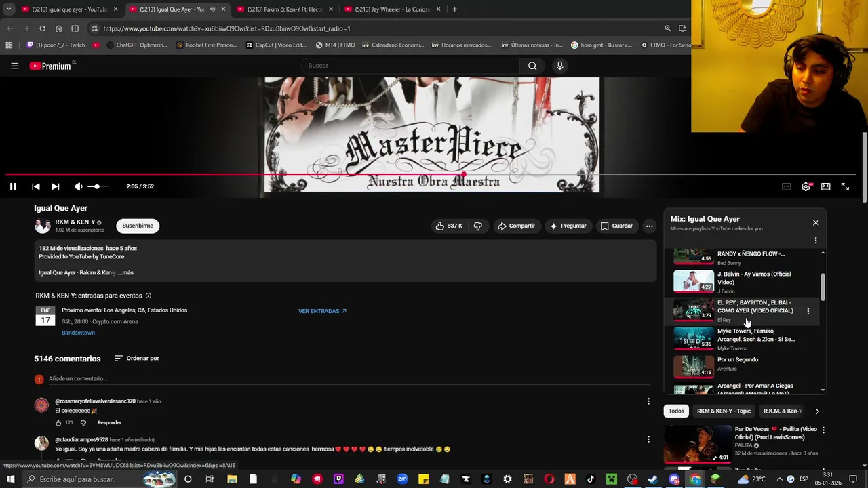This screenshot has height=488, width=868.
Task: Open the mix playlist options menu
Action: (x=816, y=241)
